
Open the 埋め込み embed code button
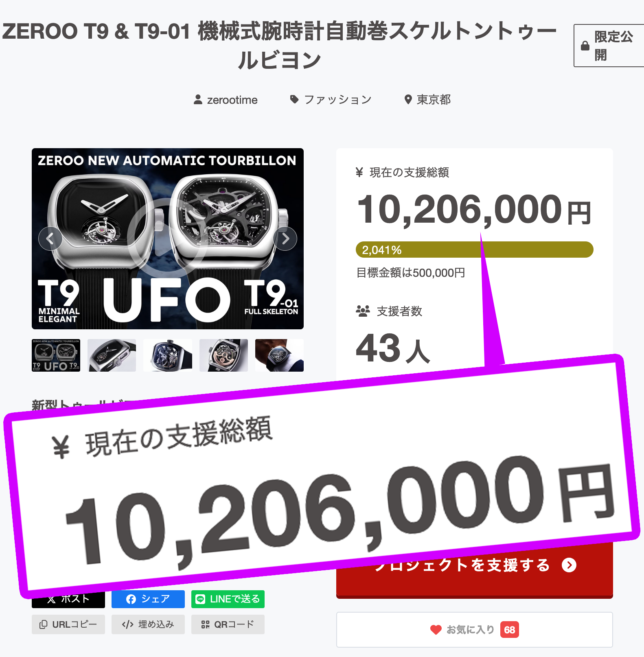click(148, 624)
